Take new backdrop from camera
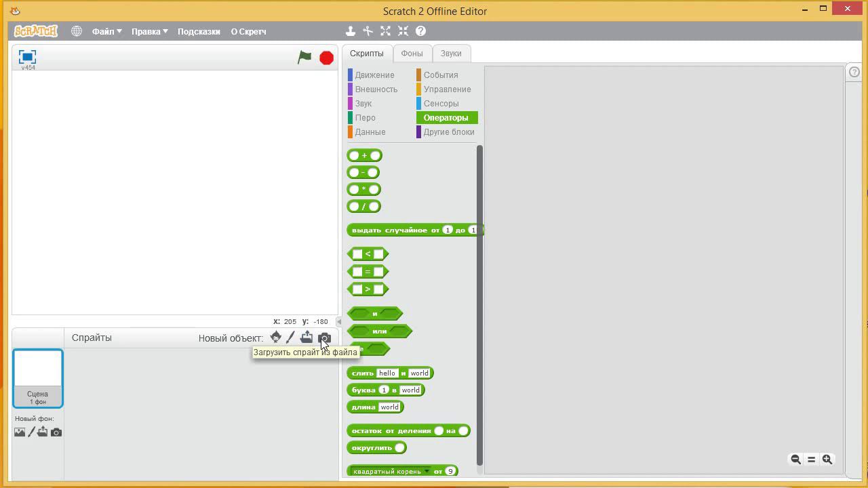 coord(56,432)
